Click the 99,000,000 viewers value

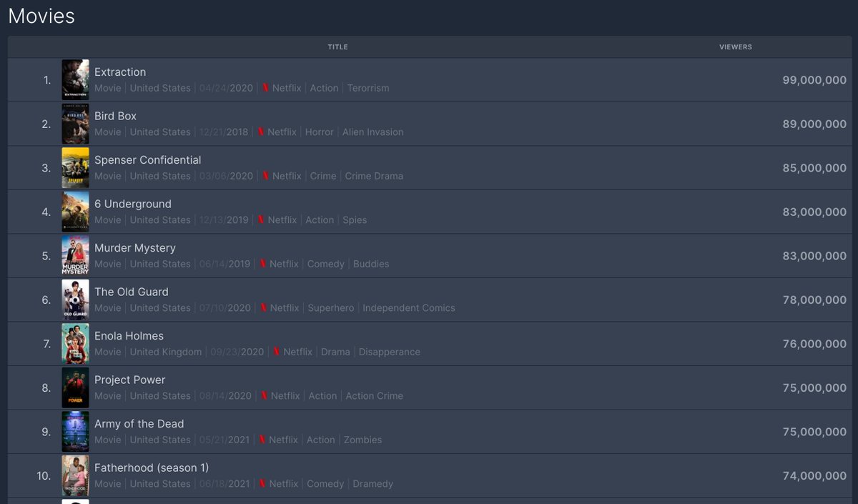click(814, 81)
